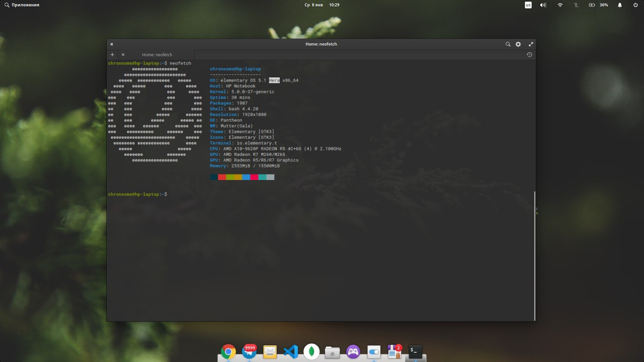Click the dark teal palette block

coord(214,177)
